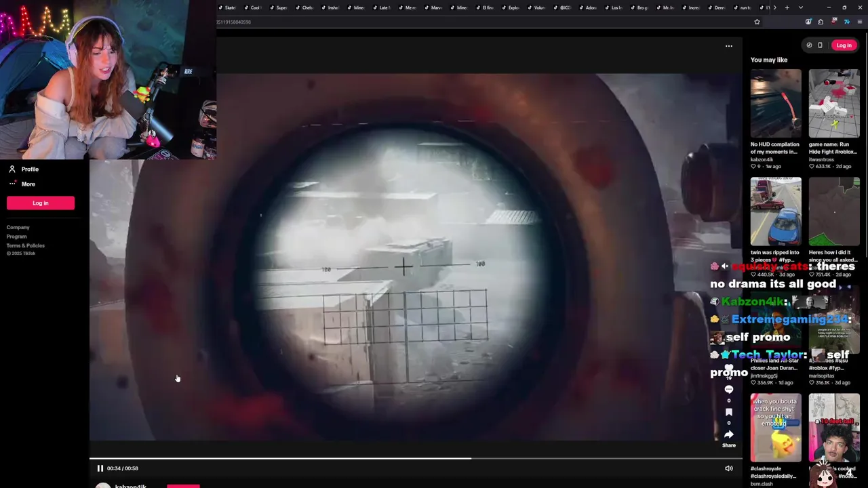Click the red-badged extension icon in toolbar
This screenshot has height=488, width=868.
[833, 22]
